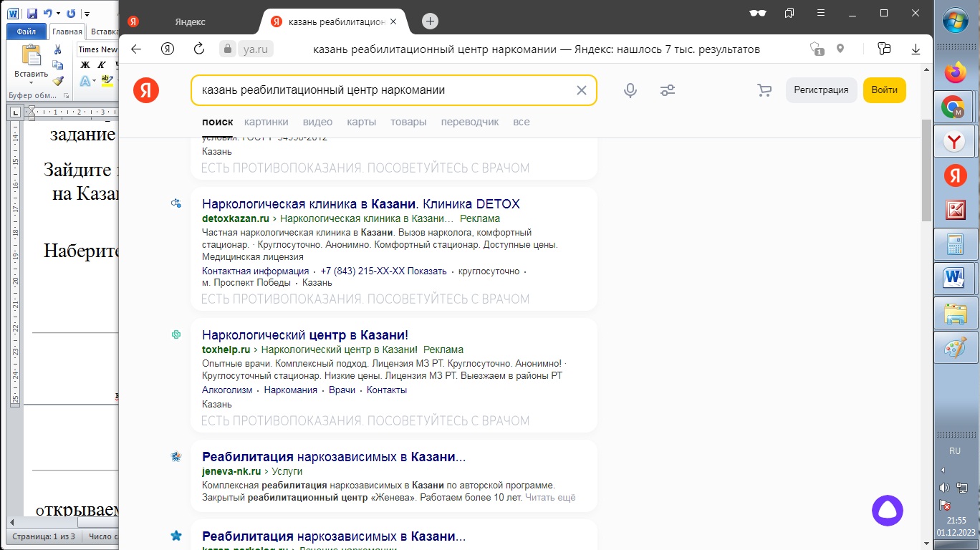Open Контактная информация link
980x550 pixels.
pyautogui.click(x=255, y=271)
